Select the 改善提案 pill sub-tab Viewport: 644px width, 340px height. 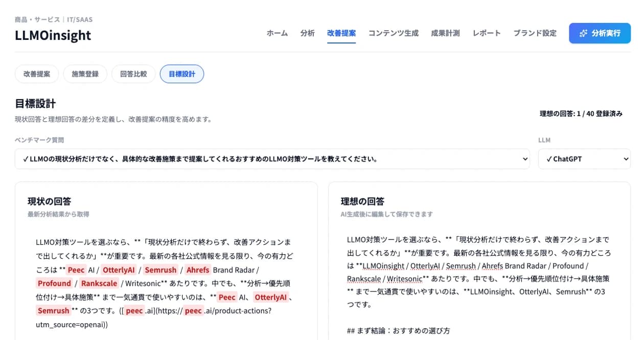[x=37, y=74]
